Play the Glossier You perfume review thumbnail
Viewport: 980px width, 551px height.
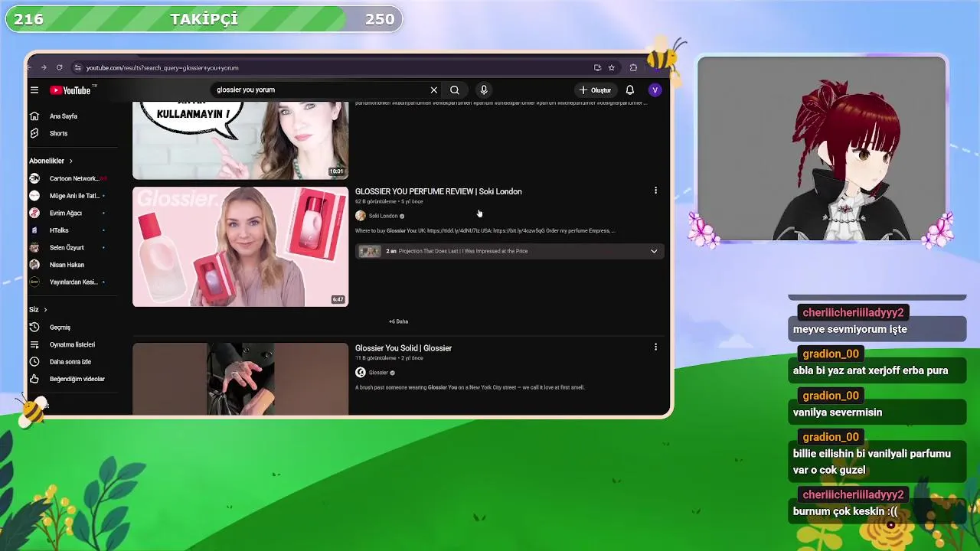[240, 246]
